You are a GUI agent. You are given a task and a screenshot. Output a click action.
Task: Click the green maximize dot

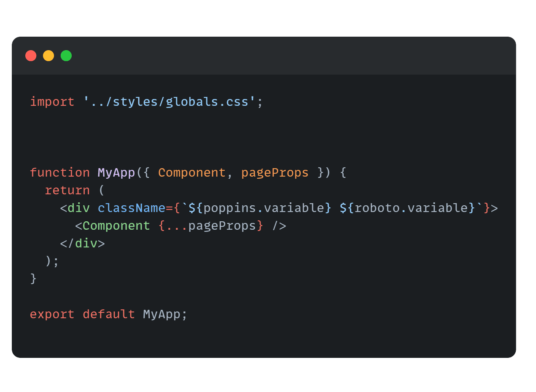(x=66, y=56)
